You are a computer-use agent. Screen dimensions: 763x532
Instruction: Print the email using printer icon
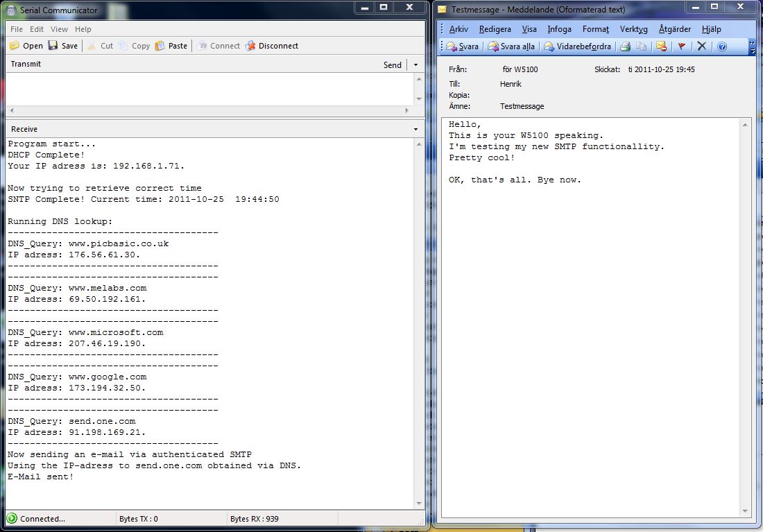click(x=625, y=46)
